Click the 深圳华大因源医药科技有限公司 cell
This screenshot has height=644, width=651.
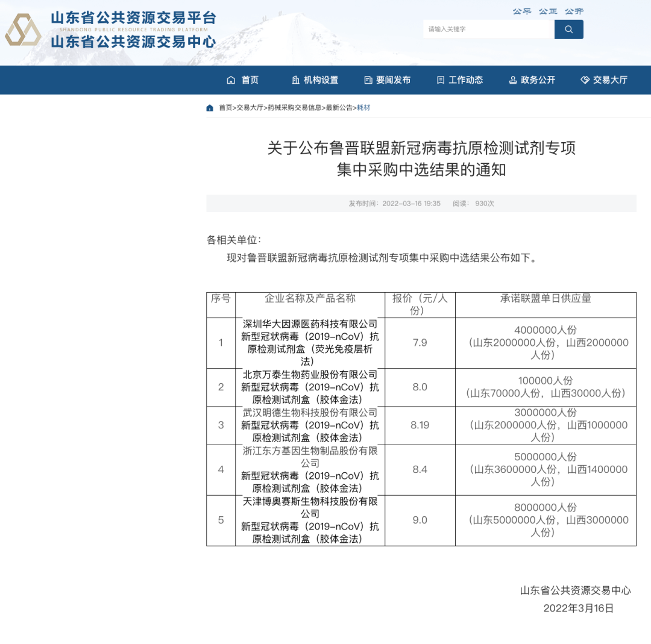click(x=310, y=343)
